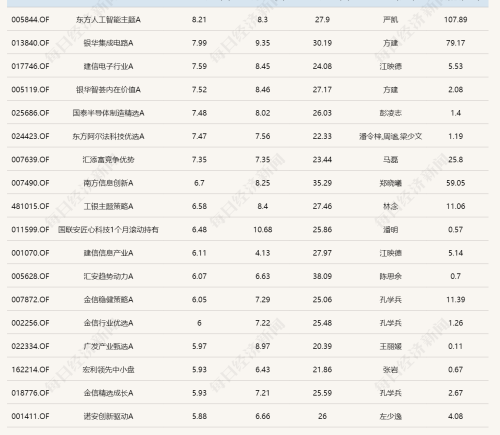Click fund name 广发产业甄选A
The width and height of the screenshot is (500, 435).
point(108,346)
